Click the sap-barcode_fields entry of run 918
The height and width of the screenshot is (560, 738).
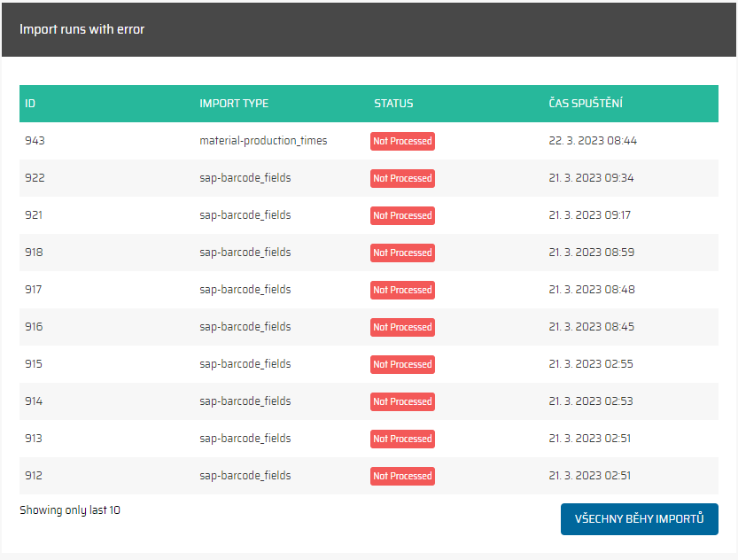pos(245,253)
